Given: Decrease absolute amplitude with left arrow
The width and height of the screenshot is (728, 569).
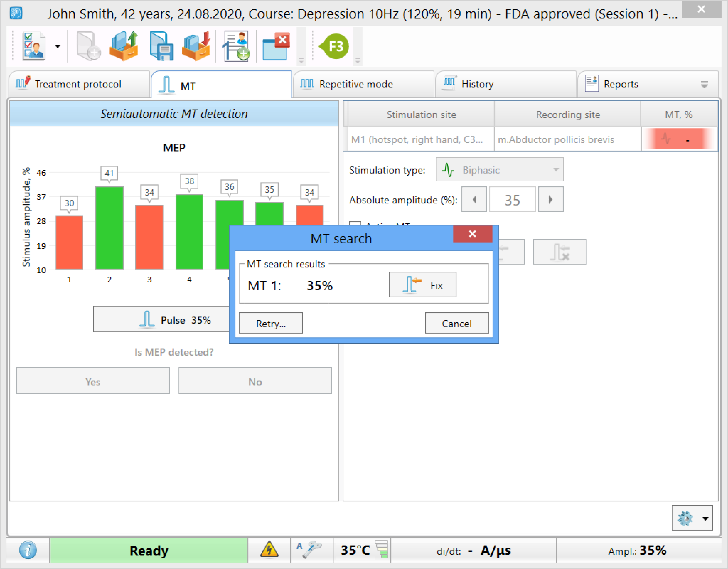Looking at the screenshot, I should 474,199.
